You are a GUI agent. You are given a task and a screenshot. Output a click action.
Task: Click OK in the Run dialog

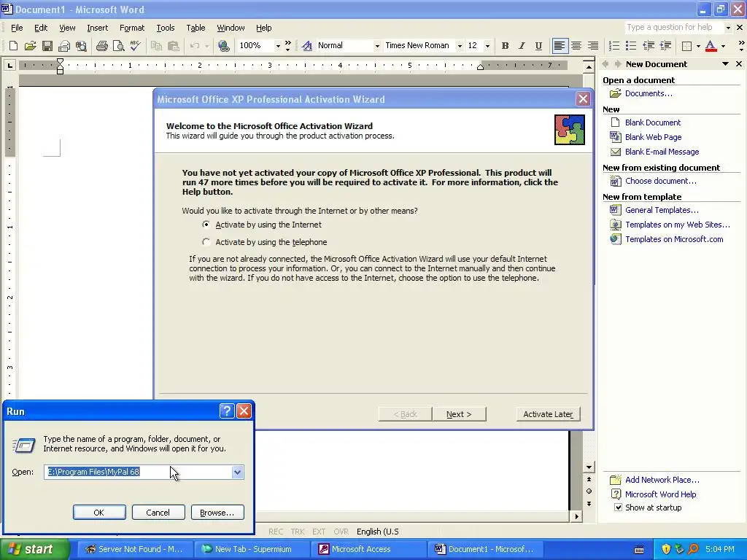99,513
